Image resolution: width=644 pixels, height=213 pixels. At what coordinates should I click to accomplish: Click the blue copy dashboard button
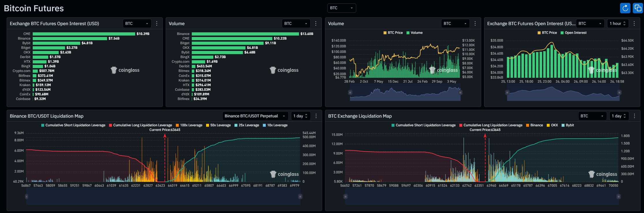(x=638, y=8)
